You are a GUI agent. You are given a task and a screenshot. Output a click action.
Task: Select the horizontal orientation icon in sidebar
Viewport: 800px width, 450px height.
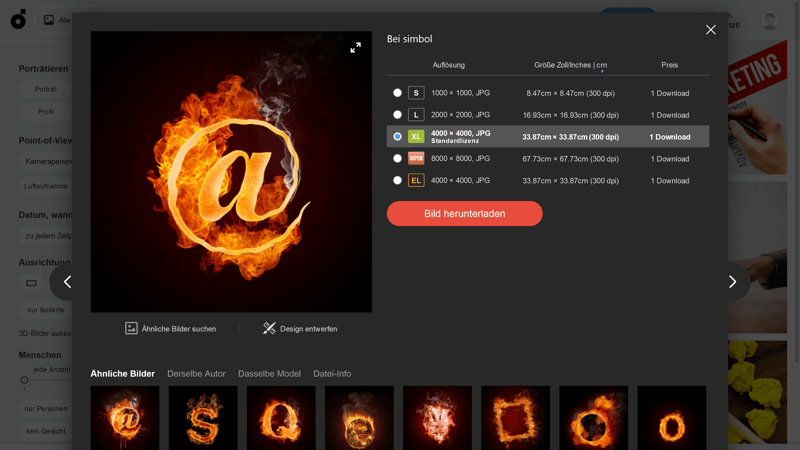(31, 283)
